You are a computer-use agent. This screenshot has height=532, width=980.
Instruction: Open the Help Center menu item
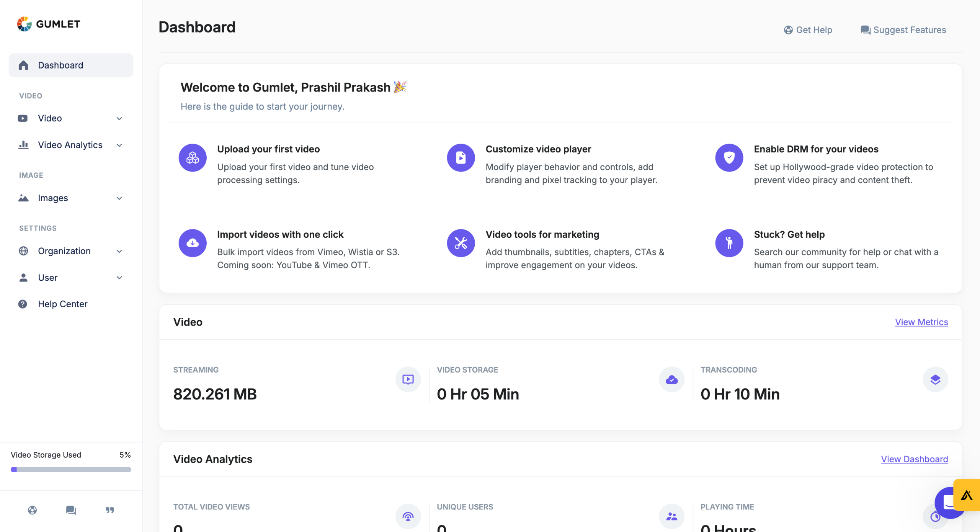pos(62,304)
